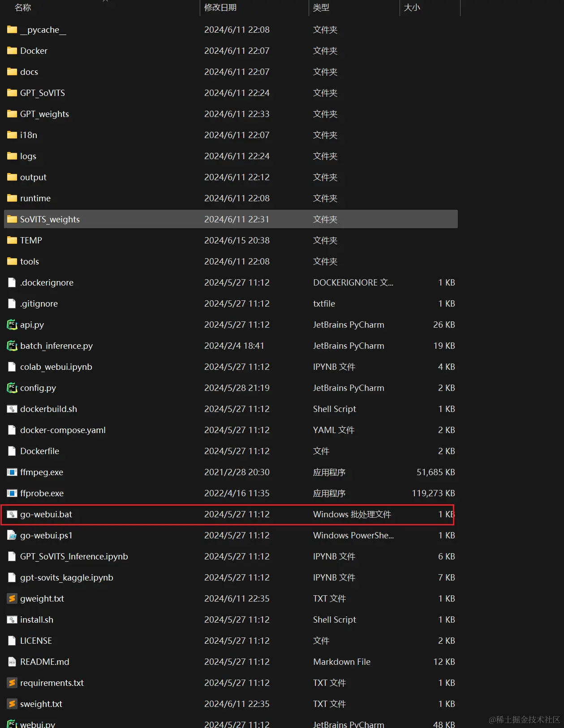Select the file name Dockerfile
The width and height of the screenshot is (564, 728).
39,451
